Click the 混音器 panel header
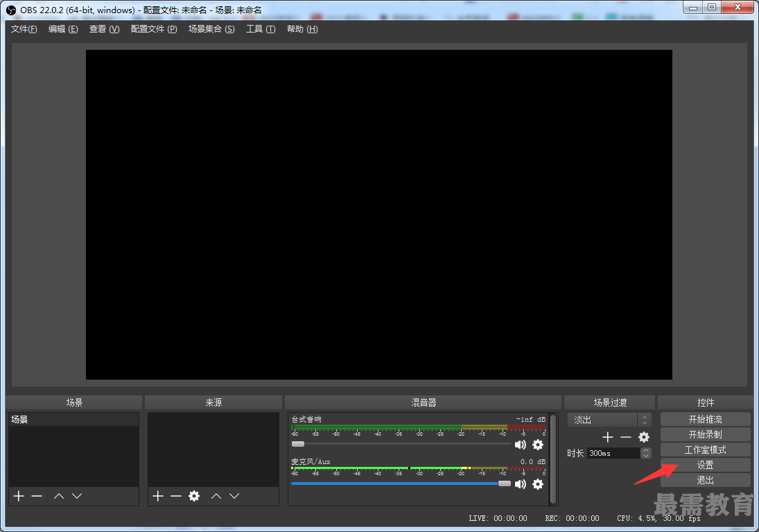The image size is (759, 532). 424,402
